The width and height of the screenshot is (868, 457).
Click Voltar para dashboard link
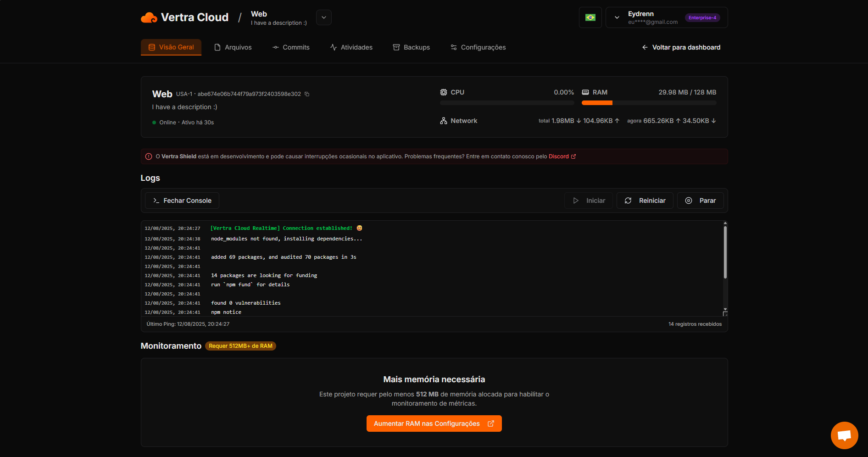pyautogui.click(x=681, y=47)
